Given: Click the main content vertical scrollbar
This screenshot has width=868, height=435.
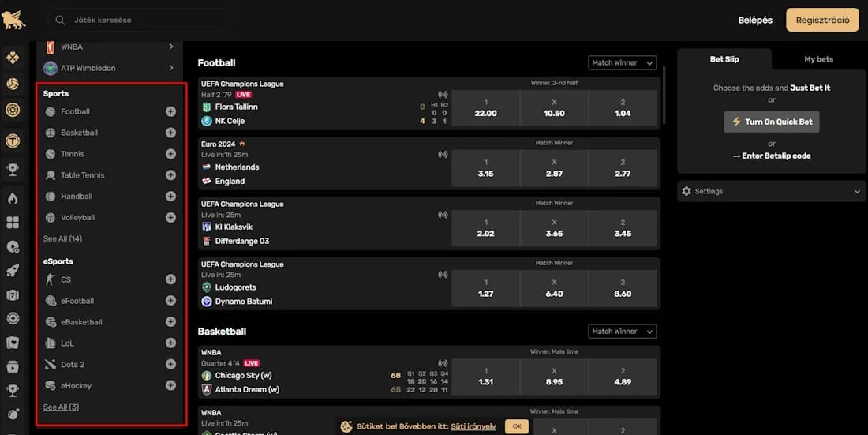Looking at the screenshot, I should (664, 96).
